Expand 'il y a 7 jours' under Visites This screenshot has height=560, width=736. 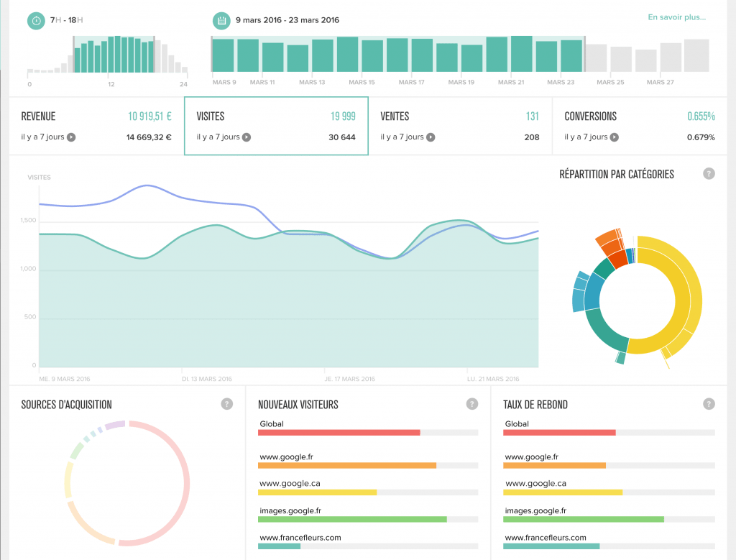(x=247, y=137)
